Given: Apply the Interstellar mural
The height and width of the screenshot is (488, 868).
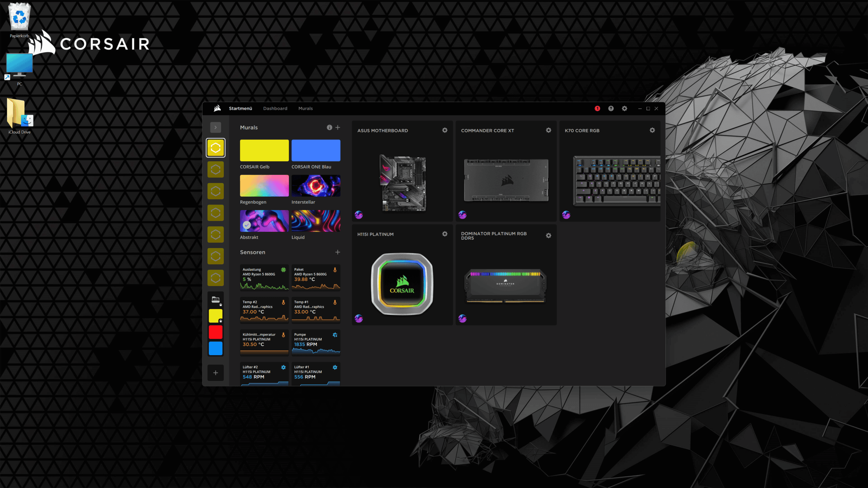Looking at the screenshot, I should tap(316, 186).
